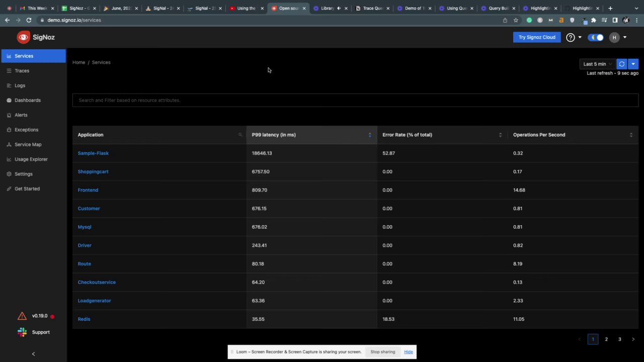The height and width of the screenshot is (362, 644).
Task: Click next page arrow in pagination
Action: pos(633,339)
